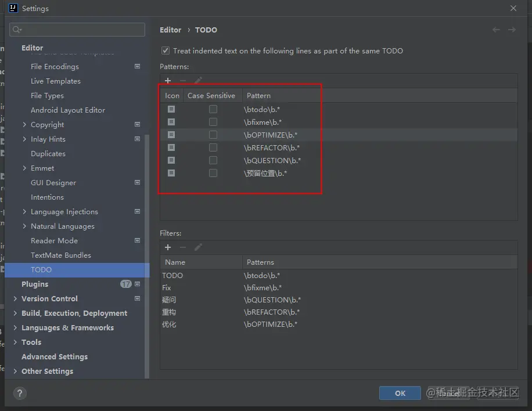Toggle Case Sensitive for \bfixme\b.*
The width and height of the screenshot is (532, 411).
213,122
